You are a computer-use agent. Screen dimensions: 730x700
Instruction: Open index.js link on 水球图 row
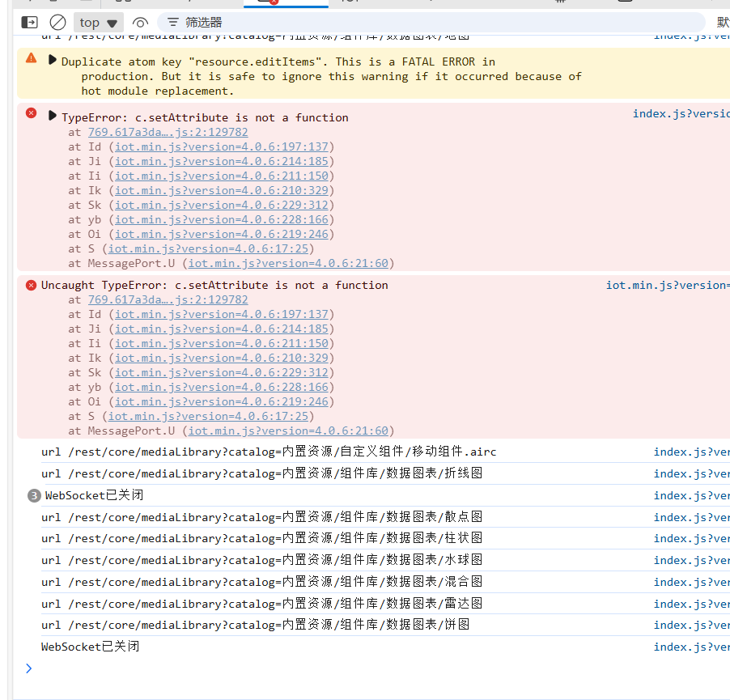click(691, 560)
